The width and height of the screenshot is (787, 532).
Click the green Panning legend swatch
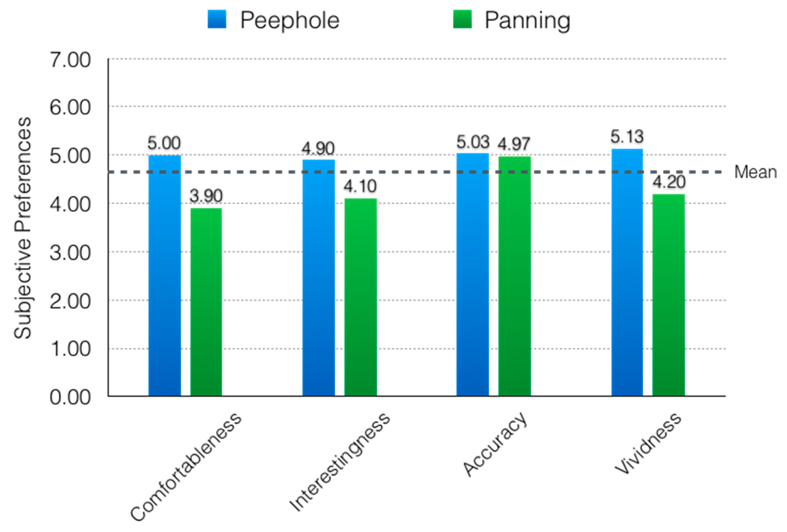[x=462, y=19]
